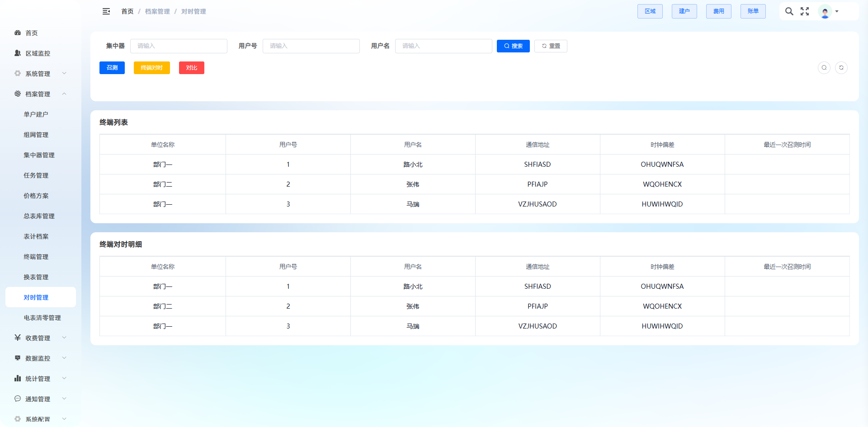
Task: Click the red 对比 button
Action: (192, 68)
